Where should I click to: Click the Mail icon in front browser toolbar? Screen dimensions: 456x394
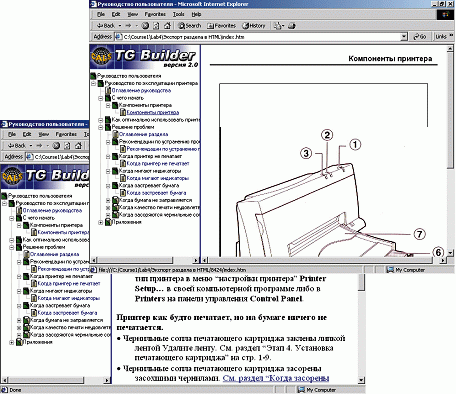pos(278,25)
